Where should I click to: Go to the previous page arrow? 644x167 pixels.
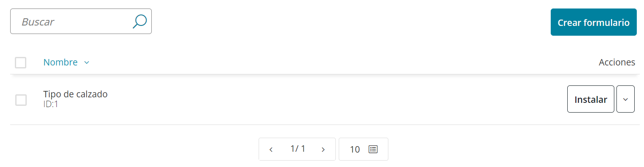click(271, 150)
